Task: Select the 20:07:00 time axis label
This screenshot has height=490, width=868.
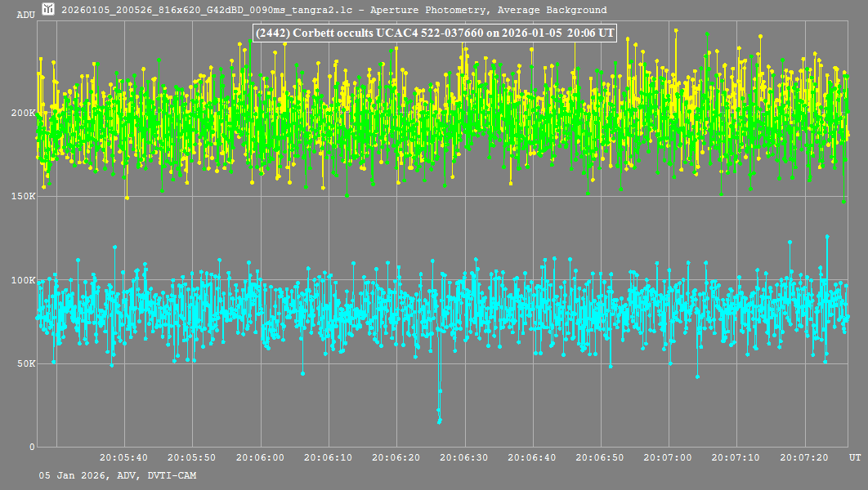Action: click(x=669, y=457)
